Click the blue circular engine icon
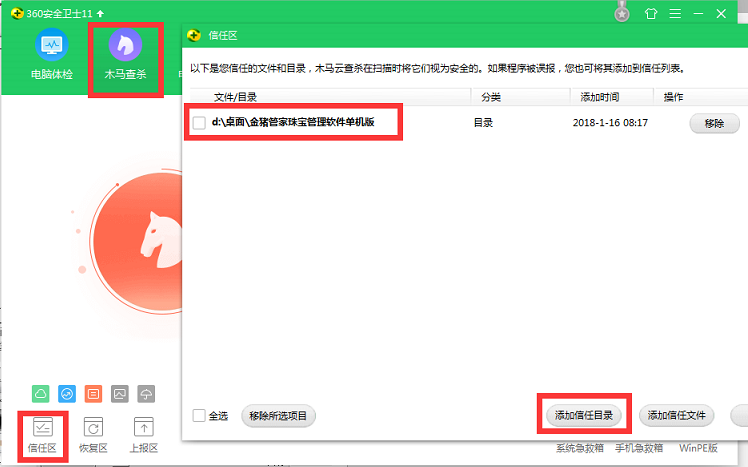 tap(67, 394)
